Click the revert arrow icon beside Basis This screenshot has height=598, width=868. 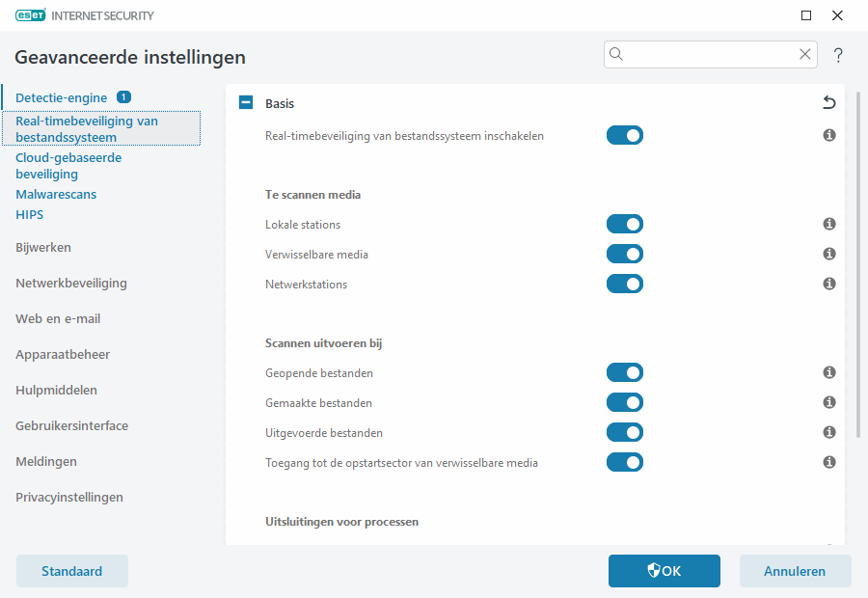tap(828, 103)
